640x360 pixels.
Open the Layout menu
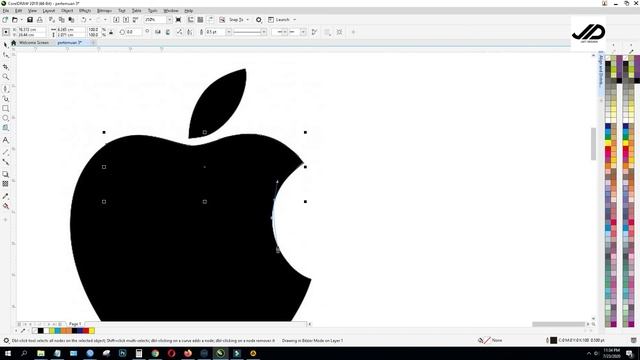tap(49, 11)
